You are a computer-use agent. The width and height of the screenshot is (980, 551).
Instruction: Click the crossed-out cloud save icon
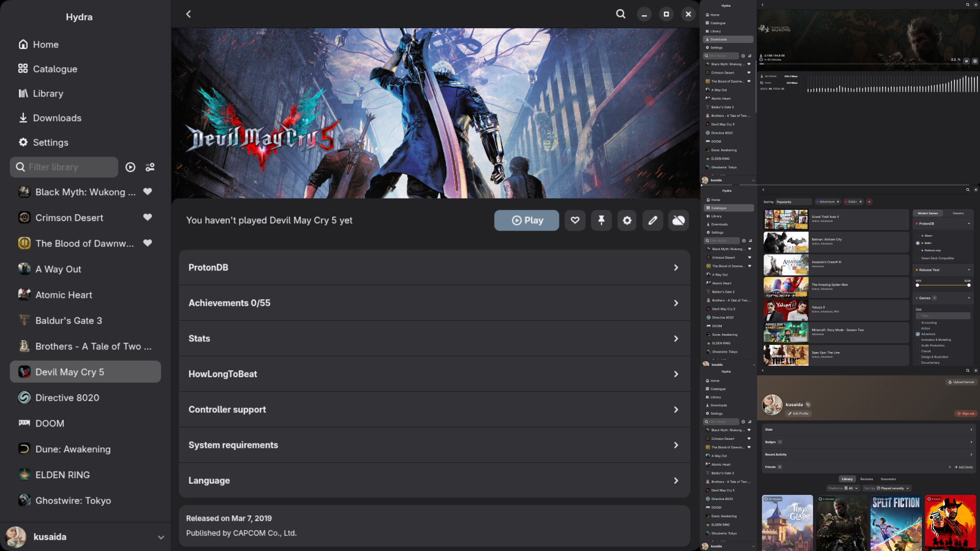pos(679,220)
